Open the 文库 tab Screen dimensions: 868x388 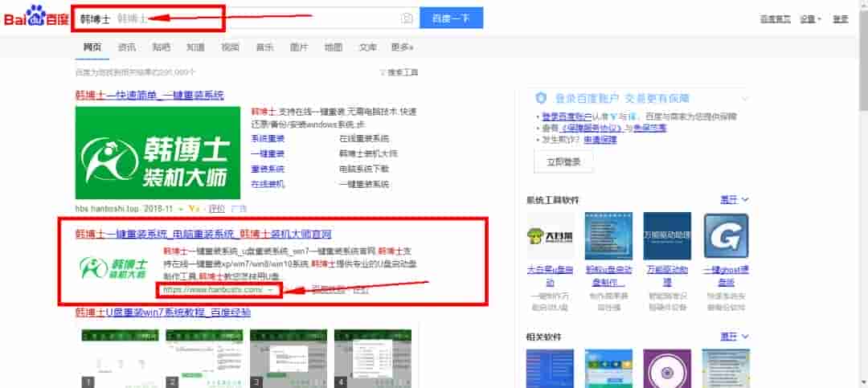(367, 47)
